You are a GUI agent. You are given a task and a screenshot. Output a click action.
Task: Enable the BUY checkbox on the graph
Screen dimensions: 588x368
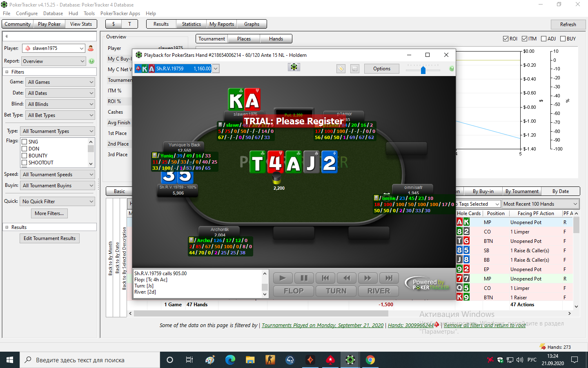coord(563,39)
